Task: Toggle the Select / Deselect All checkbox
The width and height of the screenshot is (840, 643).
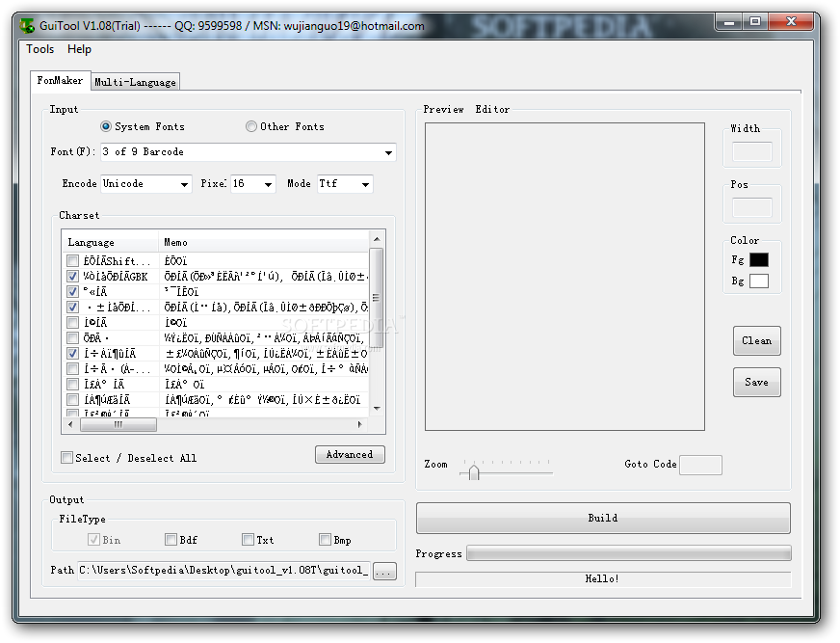Action: point(67,458)
